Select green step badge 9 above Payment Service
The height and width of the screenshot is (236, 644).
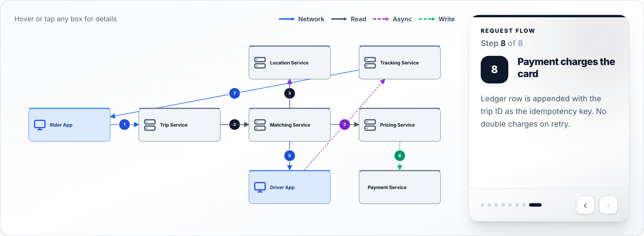(x=400, y=156)
